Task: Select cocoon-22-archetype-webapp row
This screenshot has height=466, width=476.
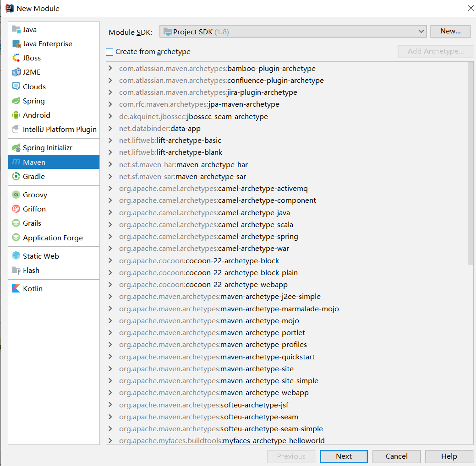Action: (x=287, y=285)
